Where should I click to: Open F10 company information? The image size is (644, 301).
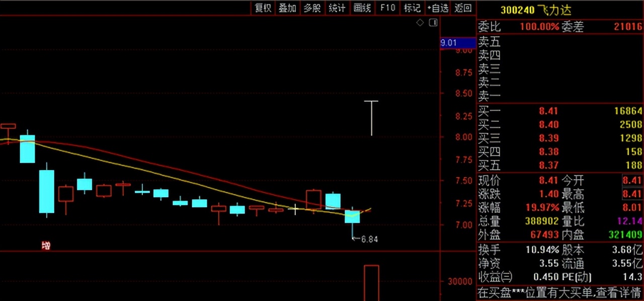point(387,8)
